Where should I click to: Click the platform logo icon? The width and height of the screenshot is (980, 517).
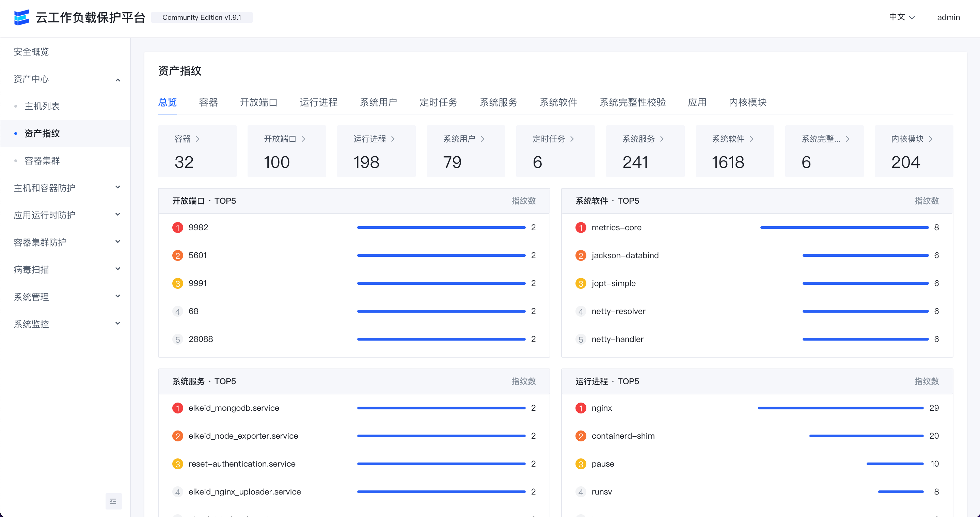pos(21,17)
